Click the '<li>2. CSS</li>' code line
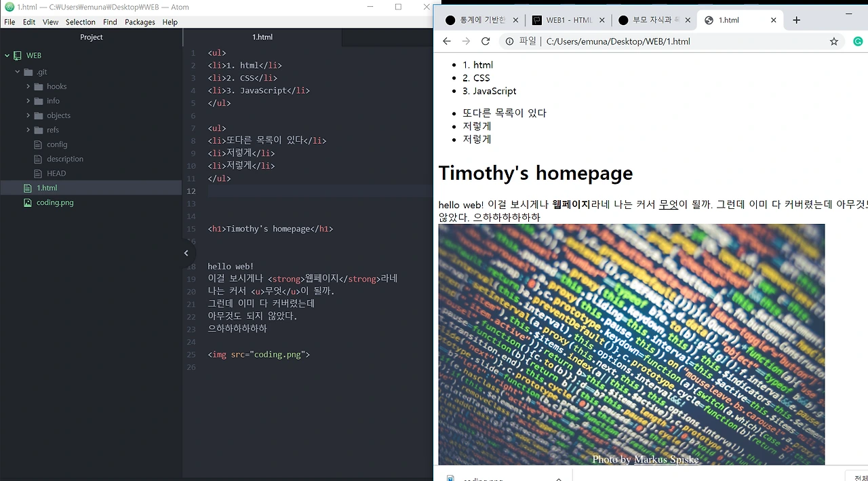This screenshot has width=868, height=481. 243,78
